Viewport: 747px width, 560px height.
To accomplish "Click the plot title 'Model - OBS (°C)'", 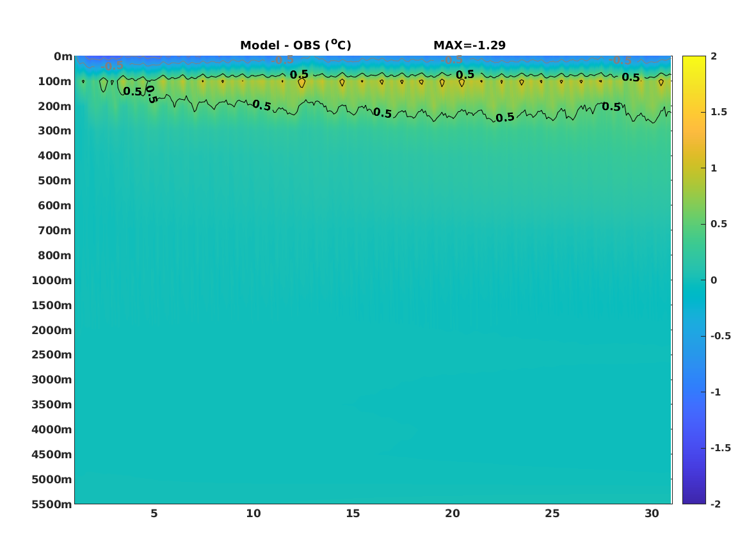I will pyautogui.click(x=295, y=45).
